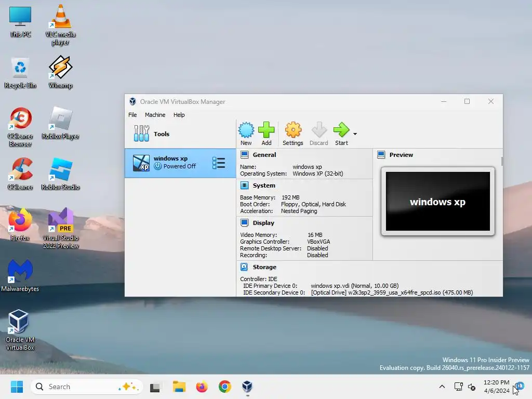Select the CCleaner desktop shortcut
The width and height of the screenshot is (532, 399).
[x=20, y=174]
